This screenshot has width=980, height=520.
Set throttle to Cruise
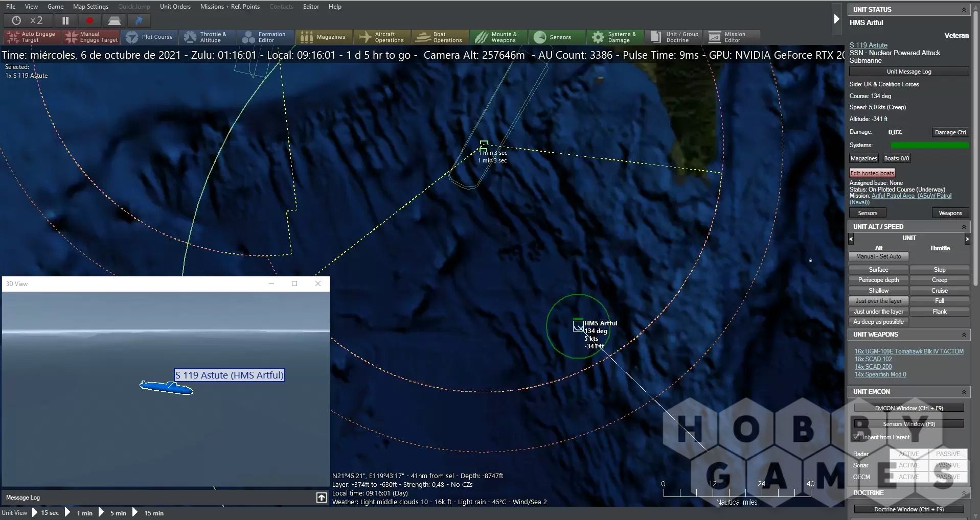[x=939, y=291]
